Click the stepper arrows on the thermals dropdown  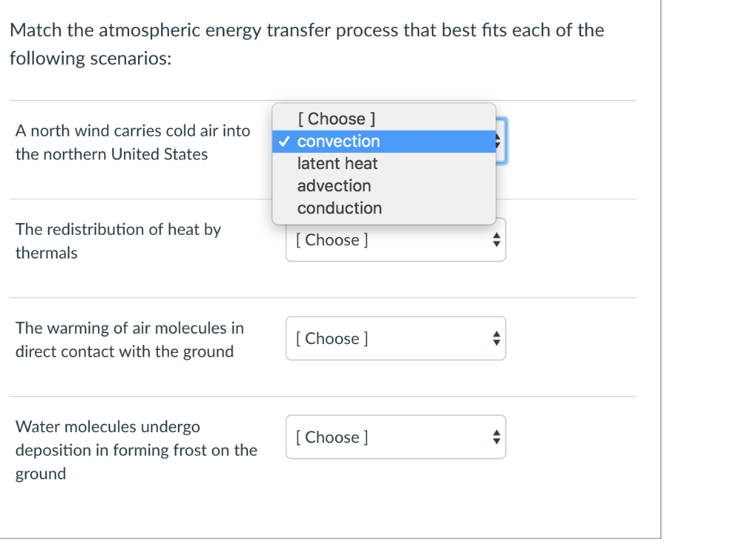pyautogui.click(x=497, y=239)
